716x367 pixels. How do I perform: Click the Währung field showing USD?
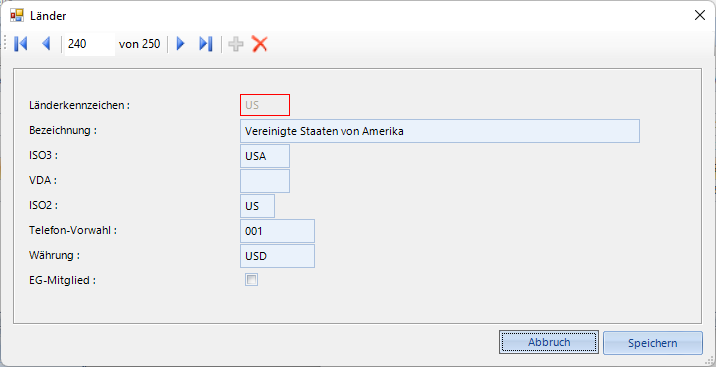pyautogui.click(x=277, y=256)
